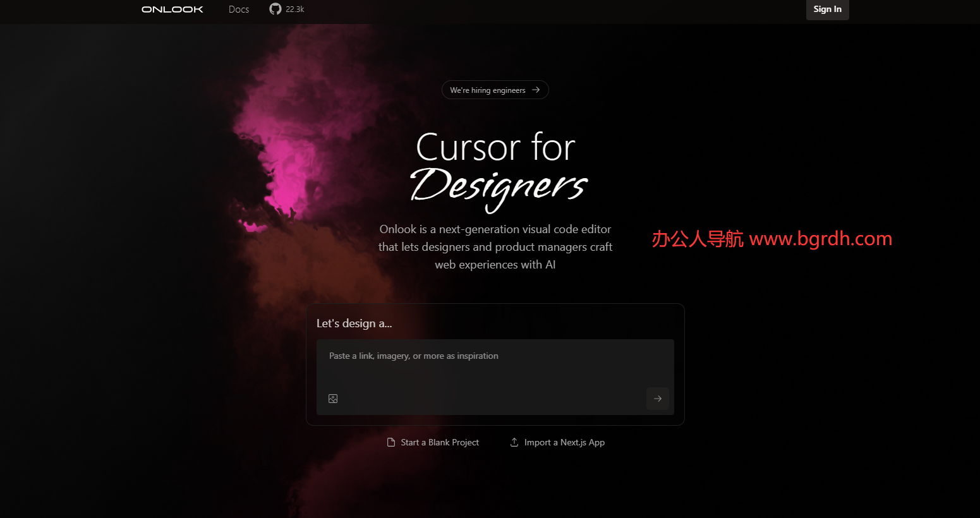Click the Sign In button

[827, 9]
